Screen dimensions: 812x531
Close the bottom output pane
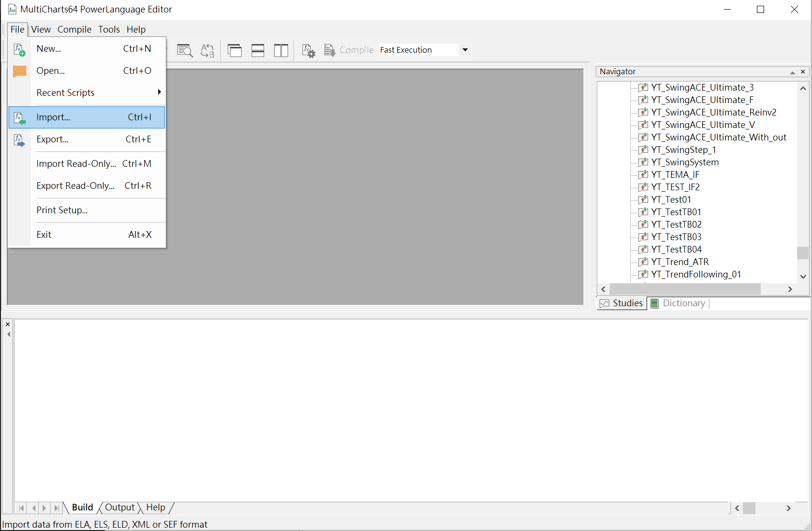[8, 324]
